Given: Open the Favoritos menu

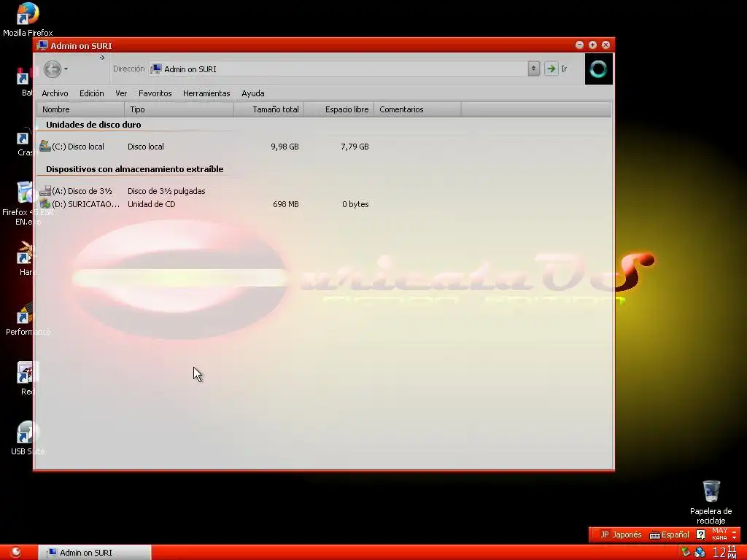Looking at the screenshot, I should (x=155, y=93).
